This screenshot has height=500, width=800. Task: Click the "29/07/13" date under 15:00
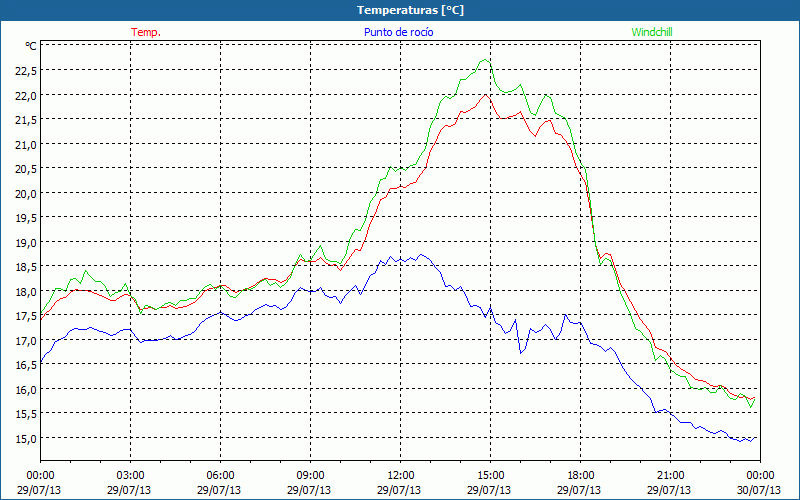click(x=489, y=490)
